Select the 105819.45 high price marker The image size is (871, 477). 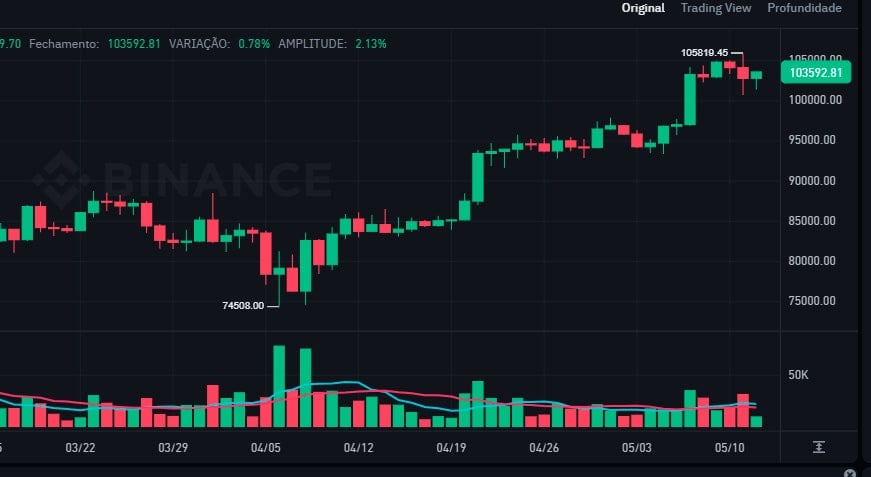pos(703,53)
